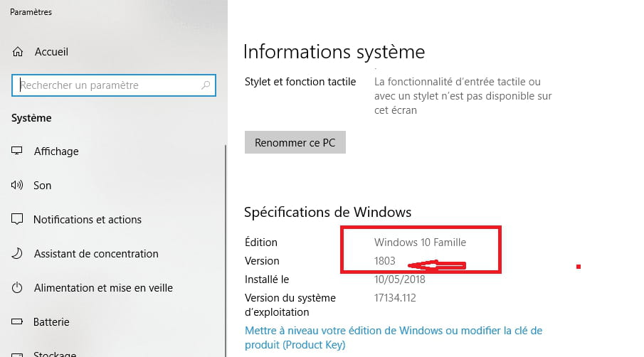Click the magnifier icon in search box
This screenshot has height=357, width=644.
206,85
